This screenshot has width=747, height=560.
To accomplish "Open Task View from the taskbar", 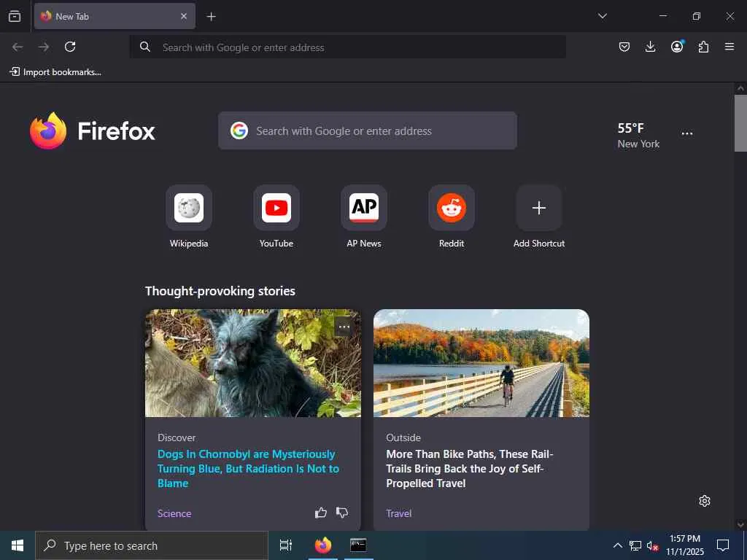I will point(286,545).
